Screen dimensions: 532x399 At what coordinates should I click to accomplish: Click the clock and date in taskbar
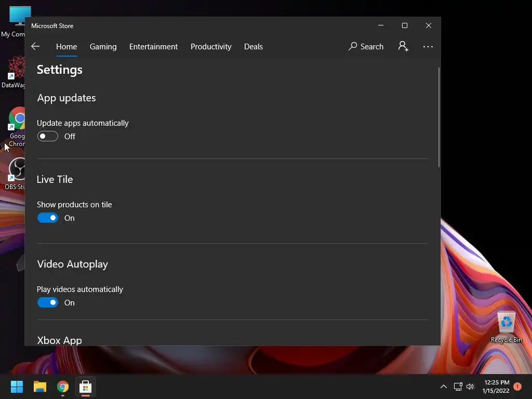click(497, 387)
